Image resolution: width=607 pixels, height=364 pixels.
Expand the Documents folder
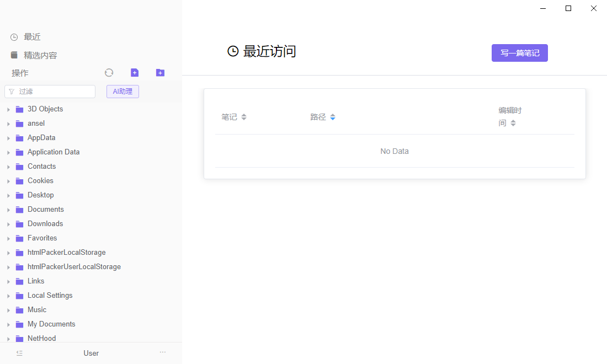(8, 209)
